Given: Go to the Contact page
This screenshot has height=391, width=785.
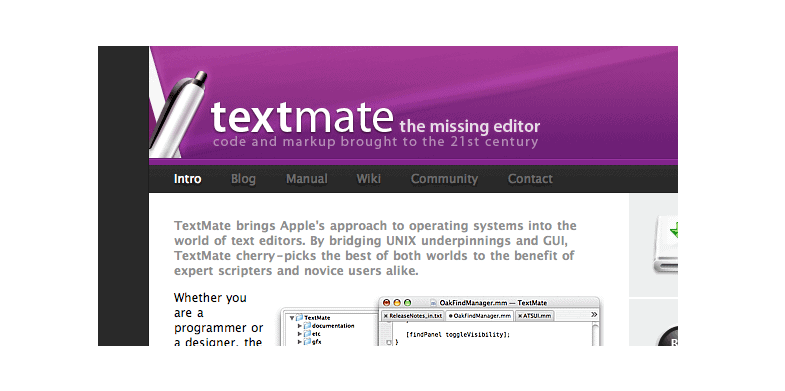Looking at the screenshot, I should pyautogui.click(x=530, y=179).
